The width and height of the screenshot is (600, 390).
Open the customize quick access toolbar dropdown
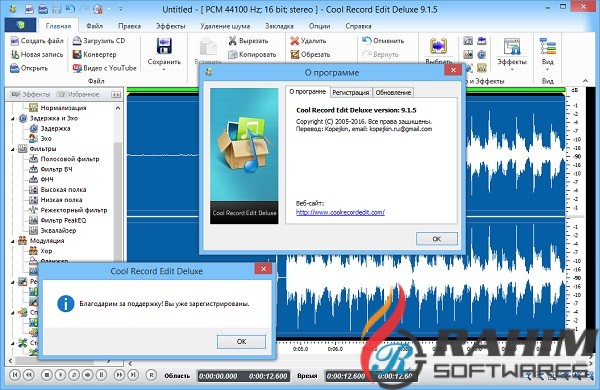(x=120, y=9)
